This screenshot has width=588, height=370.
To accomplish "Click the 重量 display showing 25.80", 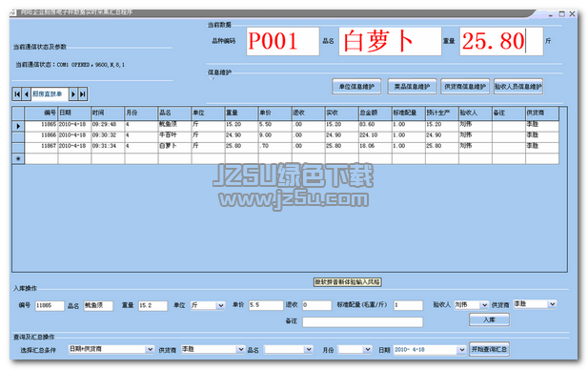I will [x=501, y=41].
